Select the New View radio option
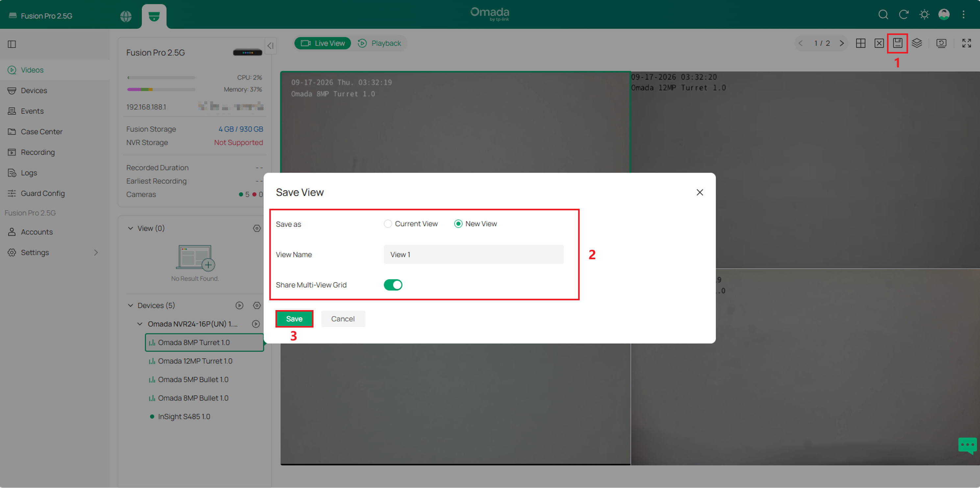The height and width of the screenshot is (488, 980). tap(476, 223)
